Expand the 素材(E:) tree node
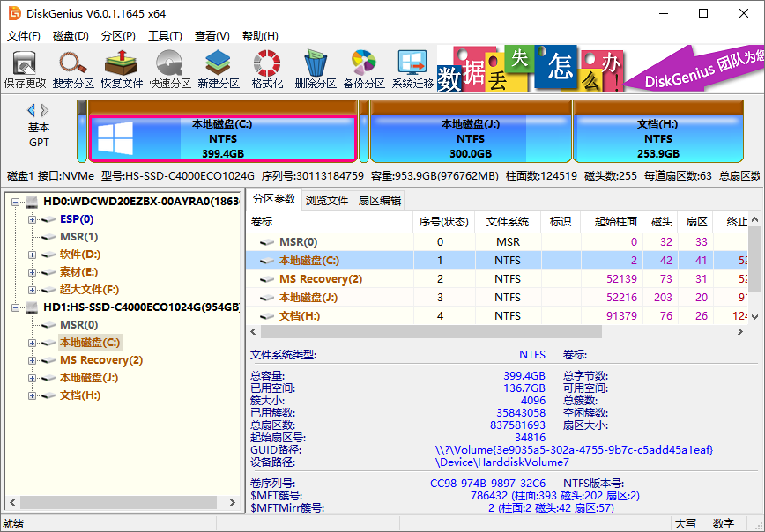Viewport: 765px width, 532px height. point(32,272)
